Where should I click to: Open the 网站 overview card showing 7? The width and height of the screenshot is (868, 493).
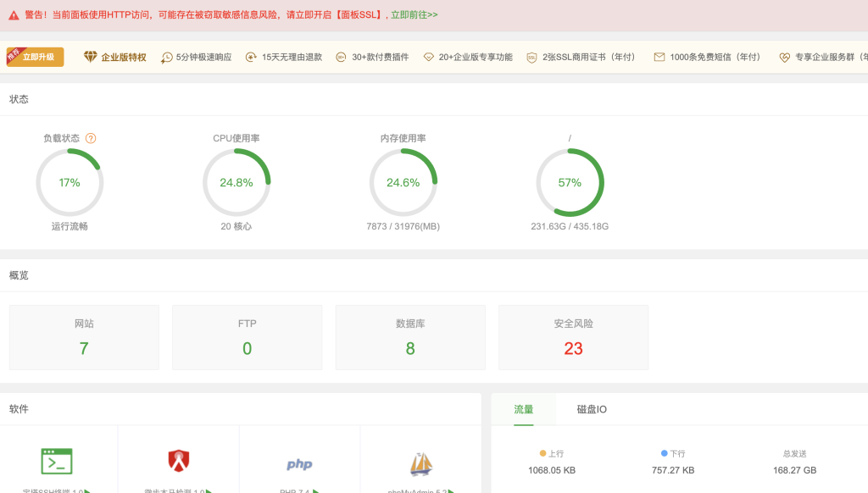coord(84,337)
